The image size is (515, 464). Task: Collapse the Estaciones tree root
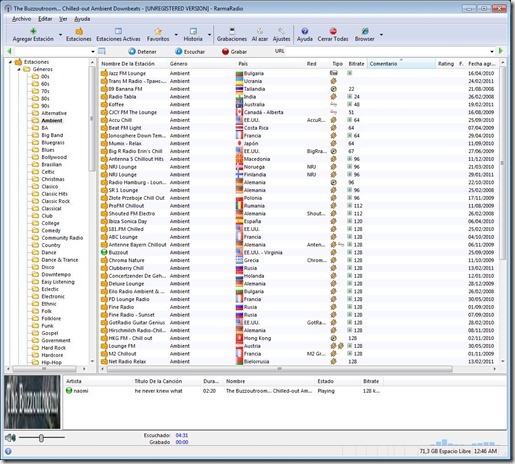tap(10, 62)
